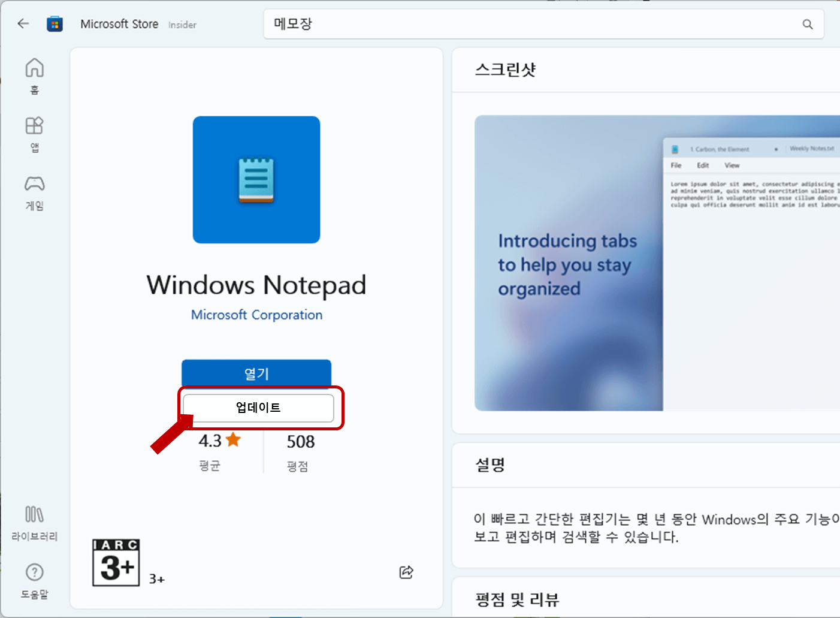This screenshot has width=840, height=618.
Task: Click the Windows Notepad title text
Action: click(x=256, y=285)
